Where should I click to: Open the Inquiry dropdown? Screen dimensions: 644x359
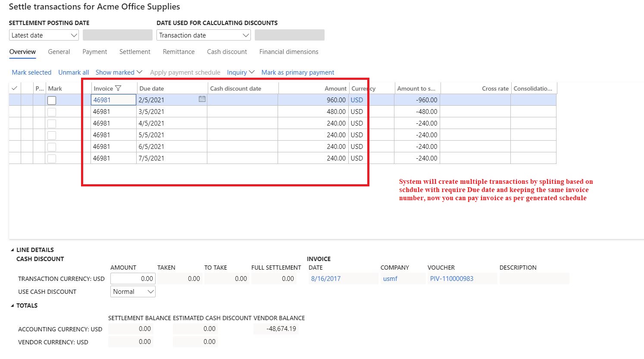240,72
